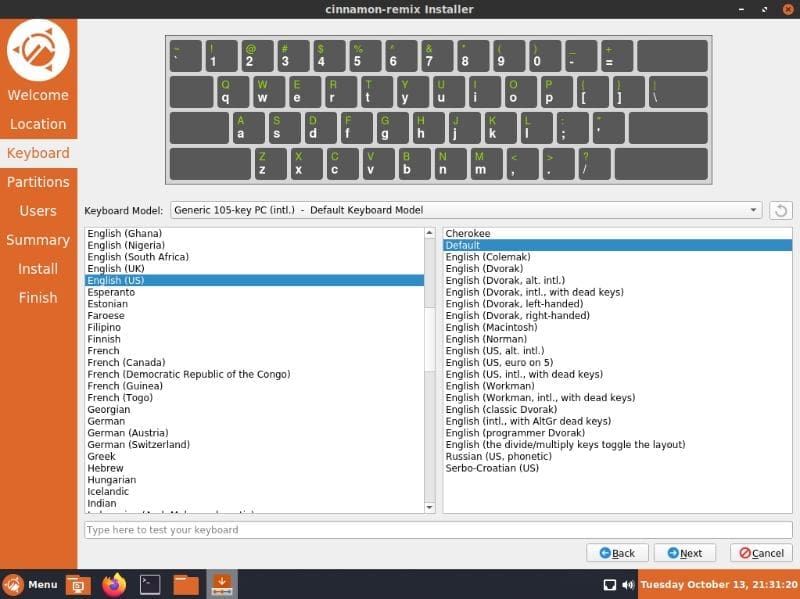Image resolution: width=800 pixels, height=599 pixels.
Task: Select Russian (US, phonetic) variant
Action: pyautogui.click(x=617, y=457)
